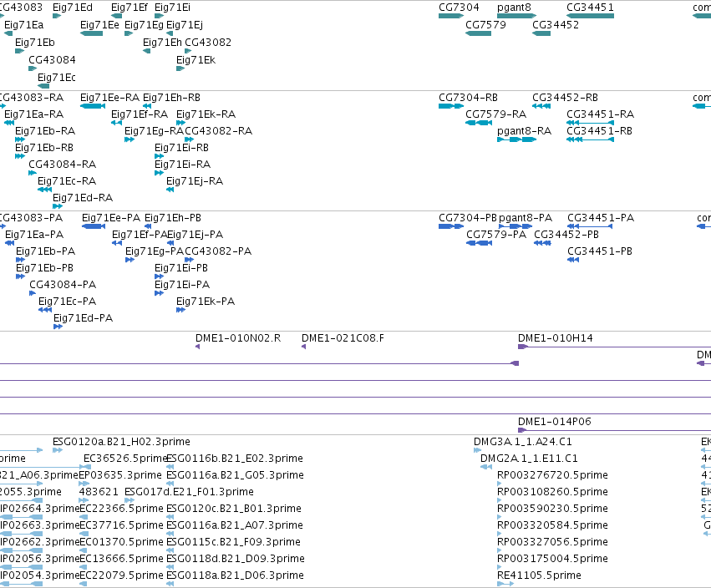Select the Eig71Ec gene feature

click(43, 86)
